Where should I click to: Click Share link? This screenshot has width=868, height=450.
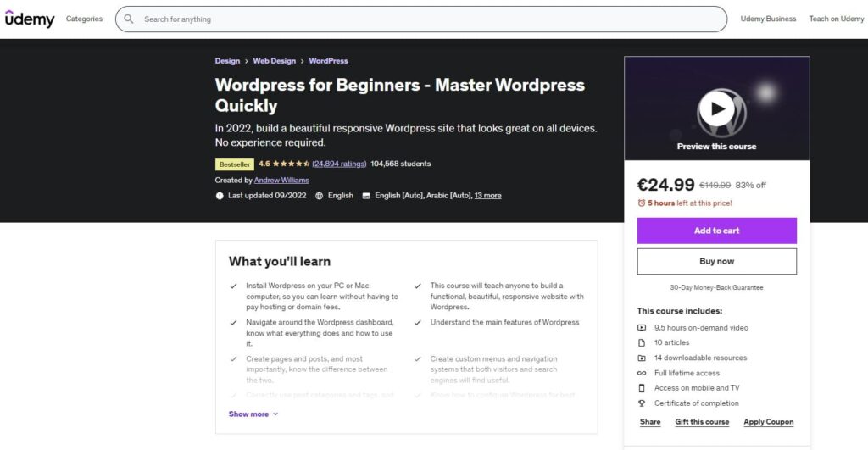point(650,422)
